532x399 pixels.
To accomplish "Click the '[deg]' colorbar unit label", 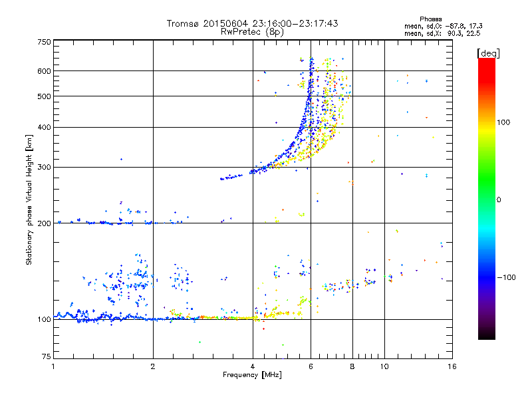I will [488, 53].
